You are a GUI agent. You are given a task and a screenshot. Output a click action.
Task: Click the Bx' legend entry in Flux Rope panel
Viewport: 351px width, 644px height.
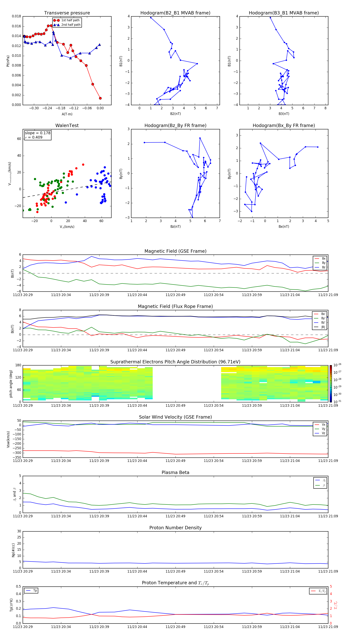(x=320, y=314)
